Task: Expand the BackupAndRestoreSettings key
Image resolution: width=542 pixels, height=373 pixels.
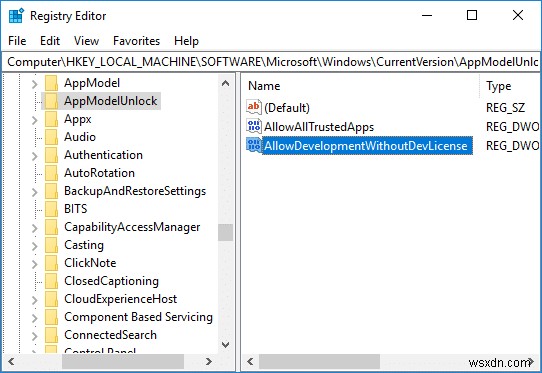Action: 34,192
